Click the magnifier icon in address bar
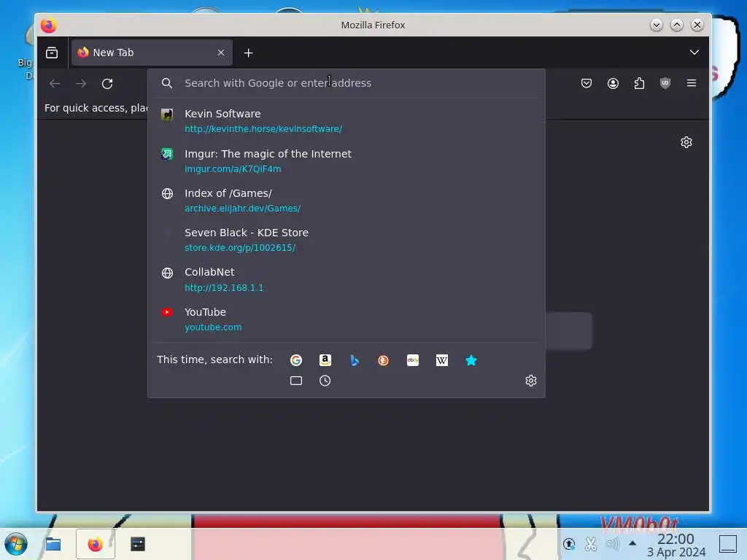Viewport: 747px width, 560px height. (167, 83)
